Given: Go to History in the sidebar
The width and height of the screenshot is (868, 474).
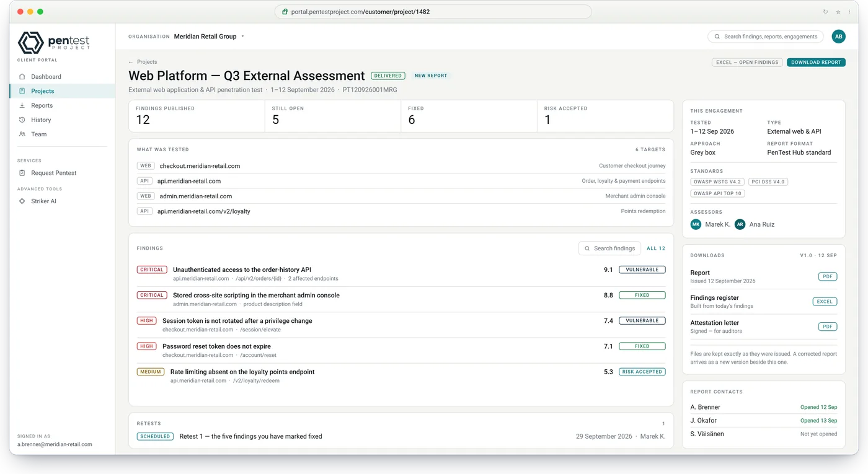Looking at the screenshot, I should click(62, 120).
